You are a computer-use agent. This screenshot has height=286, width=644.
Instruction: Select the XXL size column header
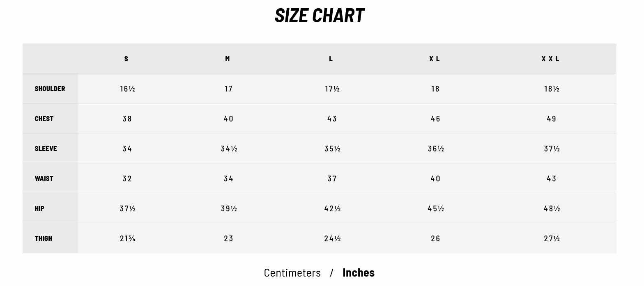(550, 59)
